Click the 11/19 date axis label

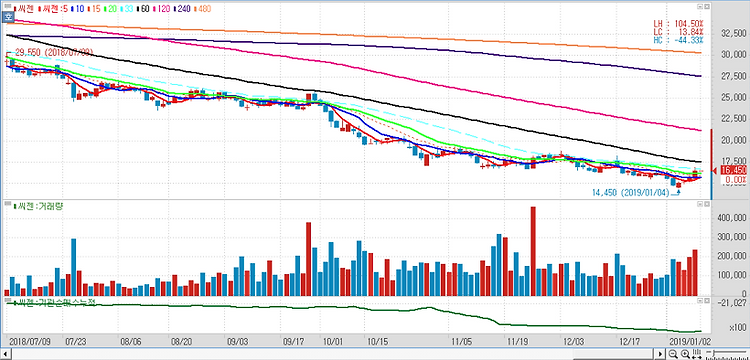(517, 342)
